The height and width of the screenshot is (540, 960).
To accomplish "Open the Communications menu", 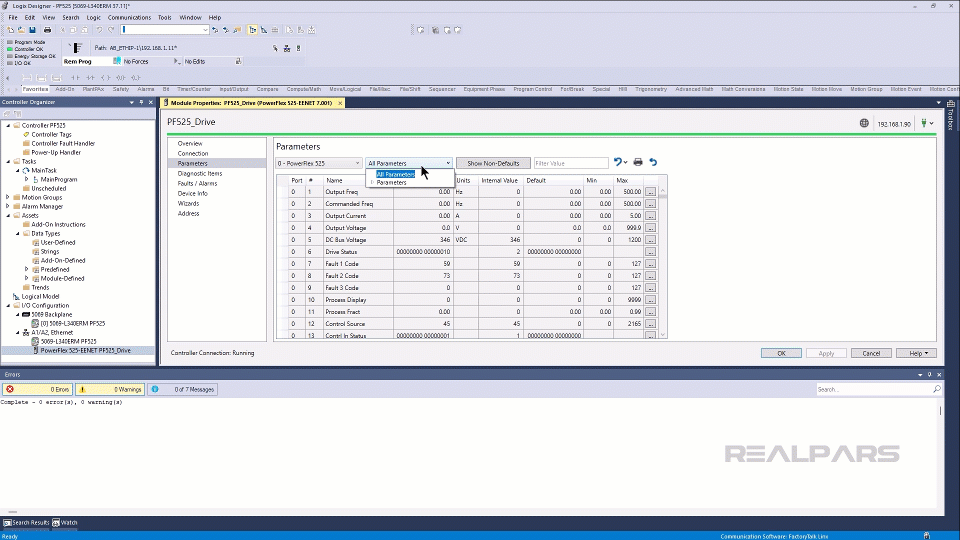I will click(x=129, y=18).
